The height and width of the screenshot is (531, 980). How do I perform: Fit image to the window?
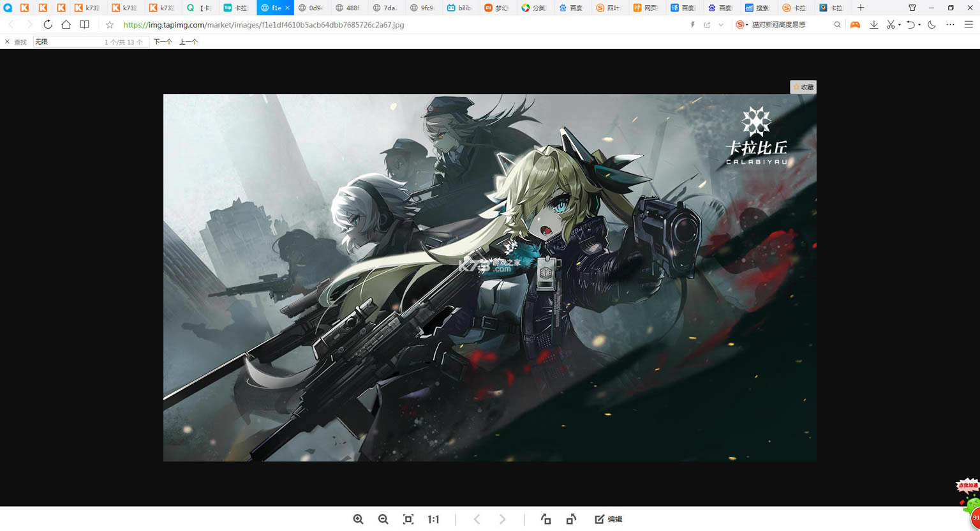(408, 520)
